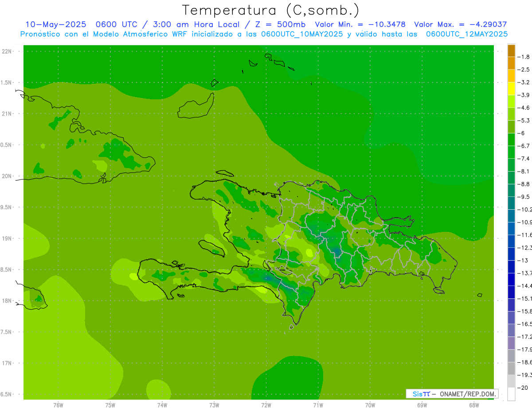Viewport: 532px width, 411px height.
Task: Pick the lime swatch between -3.9 and -4.6
Action: pyautogui.click(x=511, y=102)
